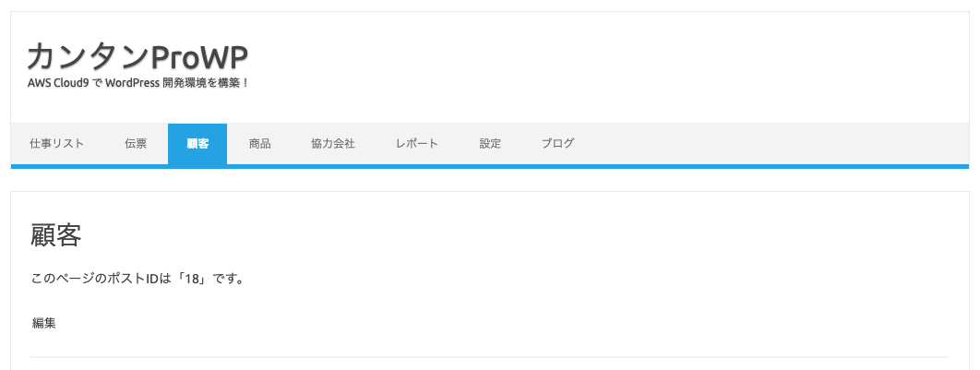Screen dimensions: 980x370
Task: Open the 協力会社 page from navigation
Action: point(333,144)
